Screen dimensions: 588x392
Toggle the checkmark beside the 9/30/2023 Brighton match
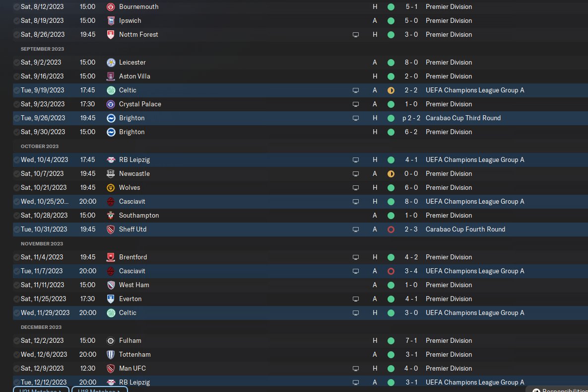[x=17, y=132]
